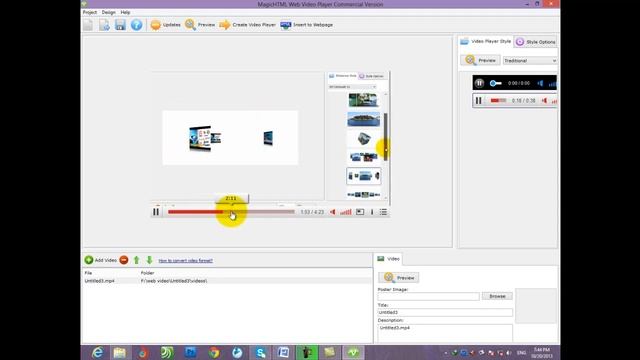
Task: Pause the red skin player
Action: click(478, 100)
